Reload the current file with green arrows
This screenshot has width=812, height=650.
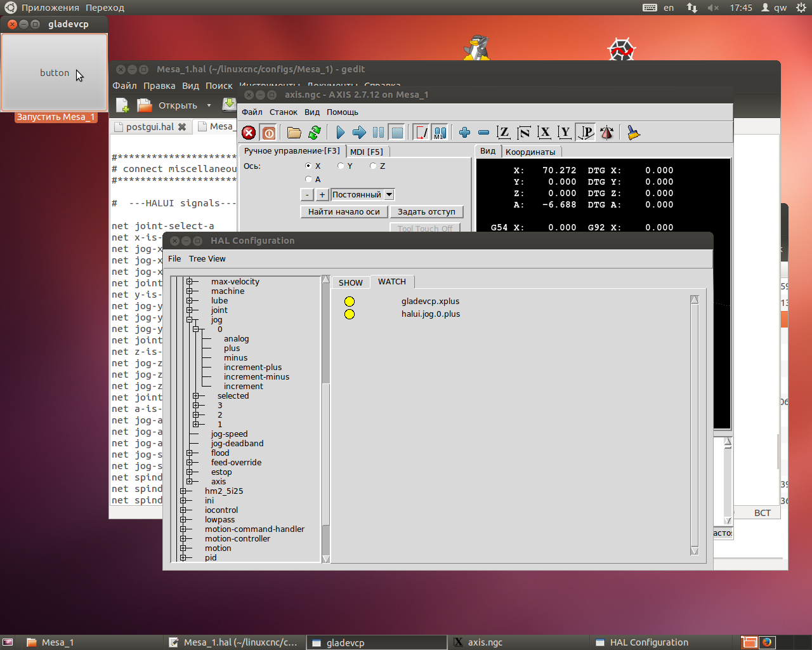(x=315, y=133)
